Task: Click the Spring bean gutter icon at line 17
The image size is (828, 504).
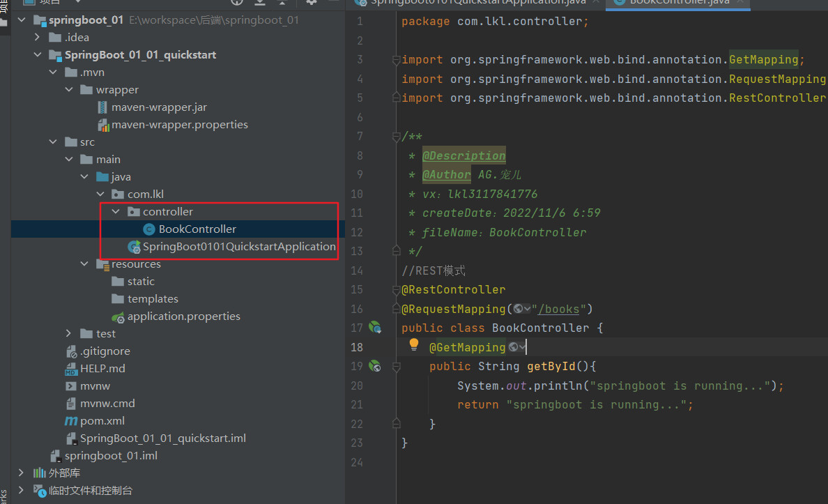Action: (375, 328)
